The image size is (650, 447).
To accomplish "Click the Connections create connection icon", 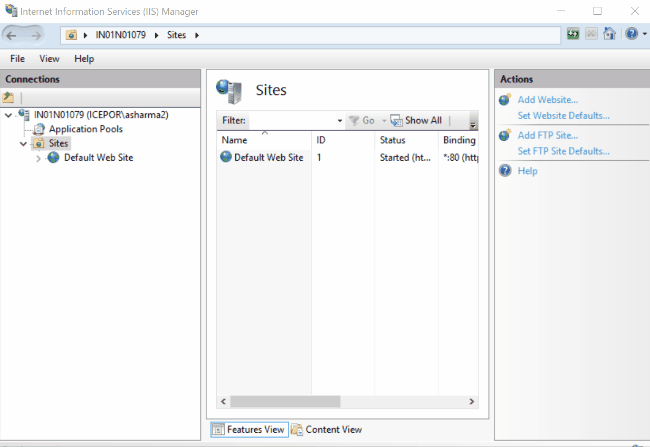I will (x=8, y=98).
